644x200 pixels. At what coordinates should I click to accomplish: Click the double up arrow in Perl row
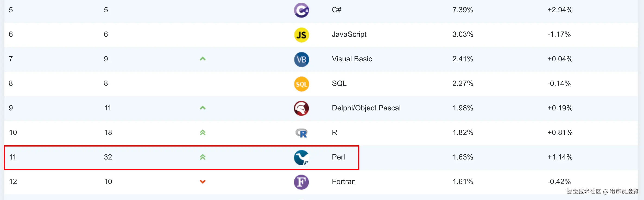202,157
